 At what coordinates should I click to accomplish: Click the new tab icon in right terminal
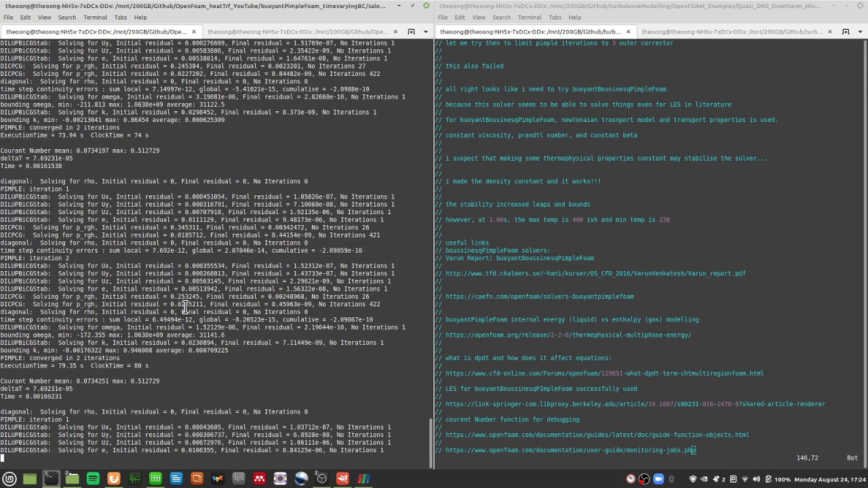coord(846,32)
